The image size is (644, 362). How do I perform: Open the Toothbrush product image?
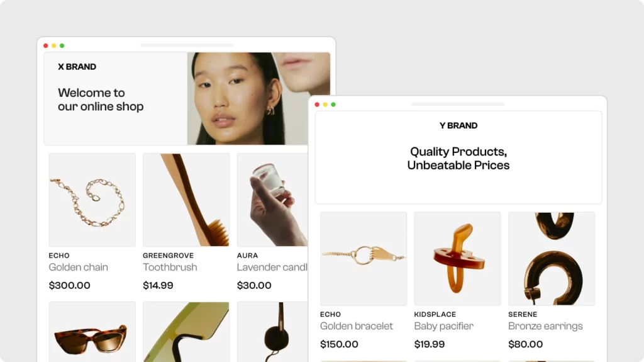click(x=186, y=200)
